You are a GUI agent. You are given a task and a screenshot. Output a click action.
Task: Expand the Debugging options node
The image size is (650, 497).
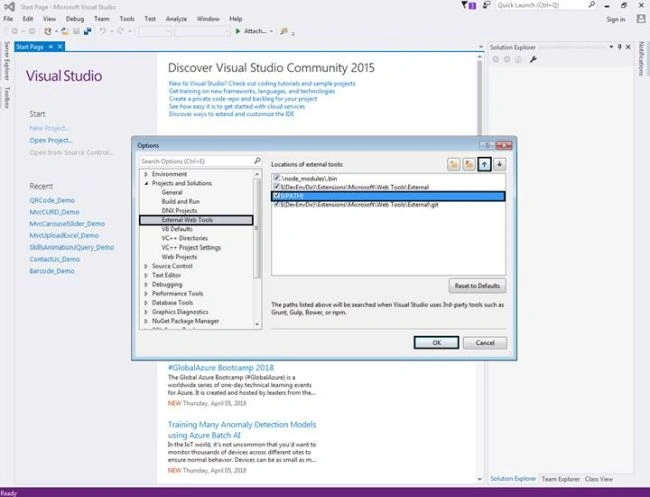(x=146, y=284)
